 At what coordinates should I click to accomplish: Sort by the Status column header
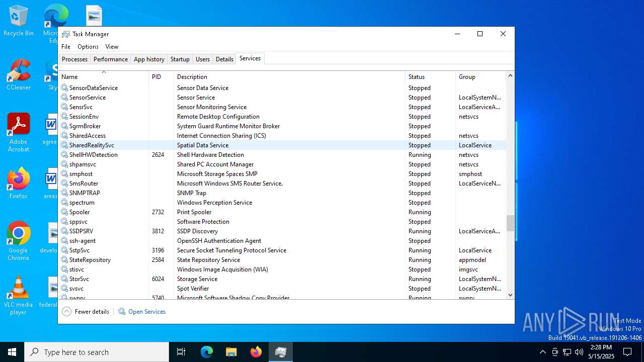[x=430, y=77]
